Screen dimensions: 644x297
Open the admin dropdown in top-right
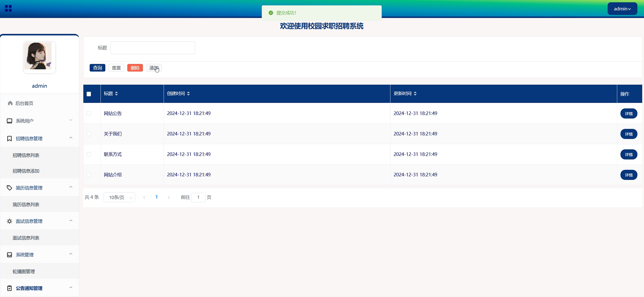point(622,9)
